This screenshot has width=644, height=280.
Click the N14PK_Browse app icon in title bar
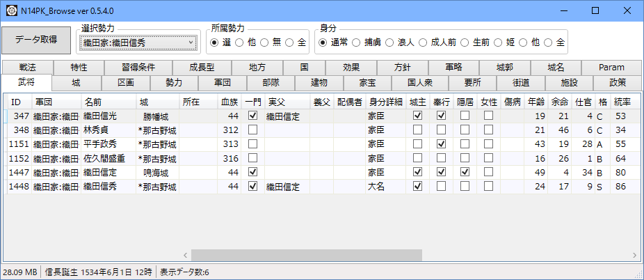[x=11, y=10]
